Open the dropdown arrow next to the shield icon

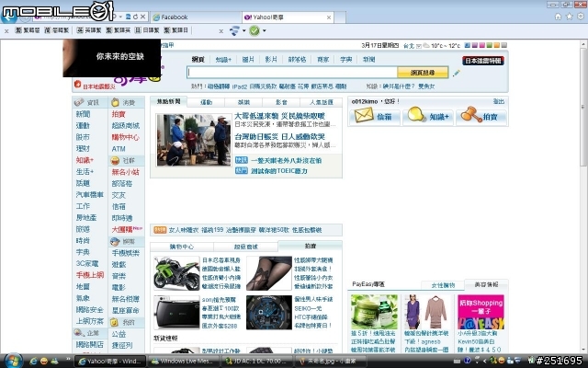(244, 30)
